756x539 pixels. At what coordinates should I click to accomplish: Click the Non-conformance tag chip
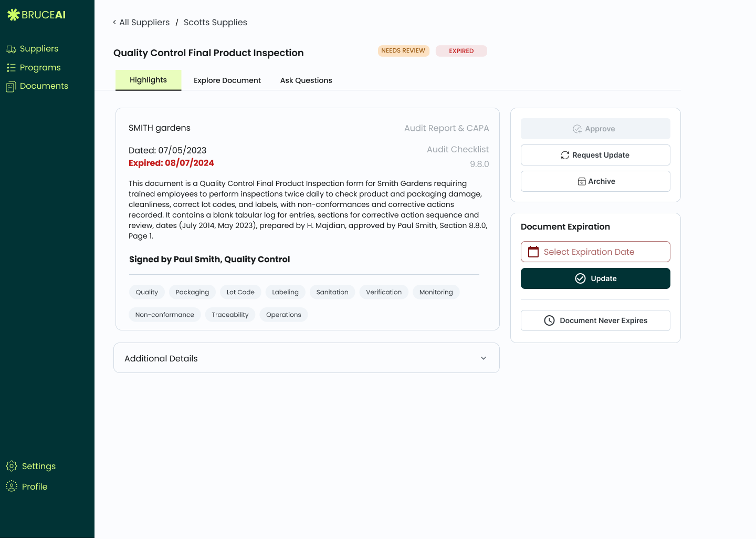pyautogui.click(x=165, y=315)
